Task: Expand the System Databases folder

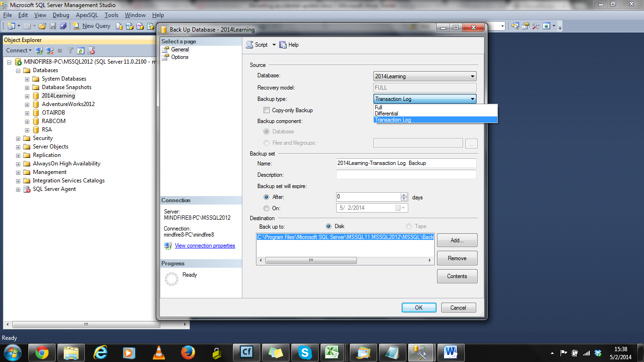Action: tap(27, 79)
